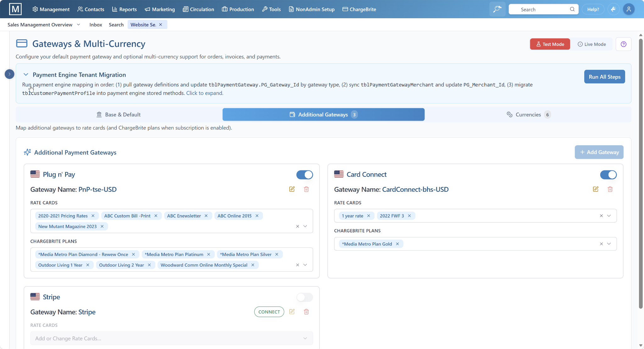Open Plug n' Pay rate cards dropdown
644x349 pixels.
click(x=305, y=226)
